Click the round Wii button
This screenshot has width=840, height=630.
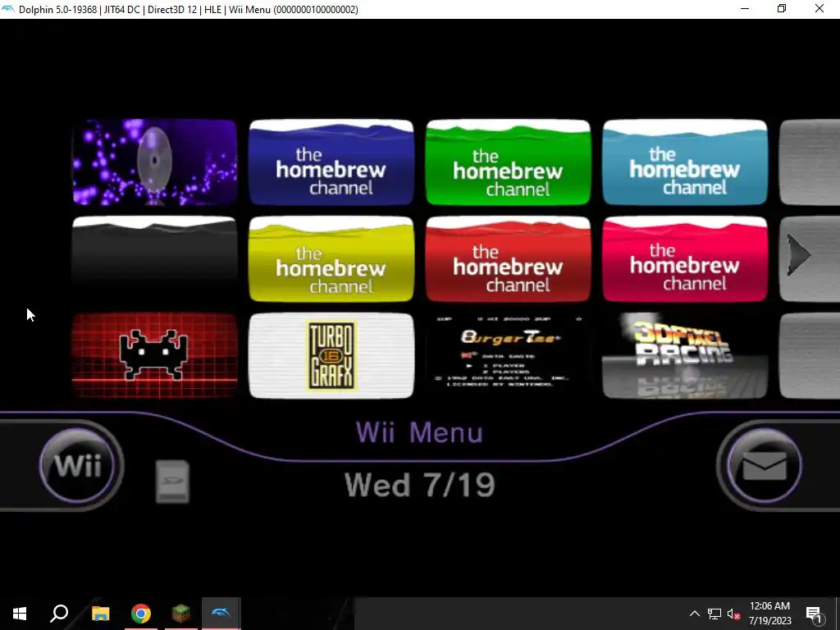pyautogui.click(x=78, y=465)
